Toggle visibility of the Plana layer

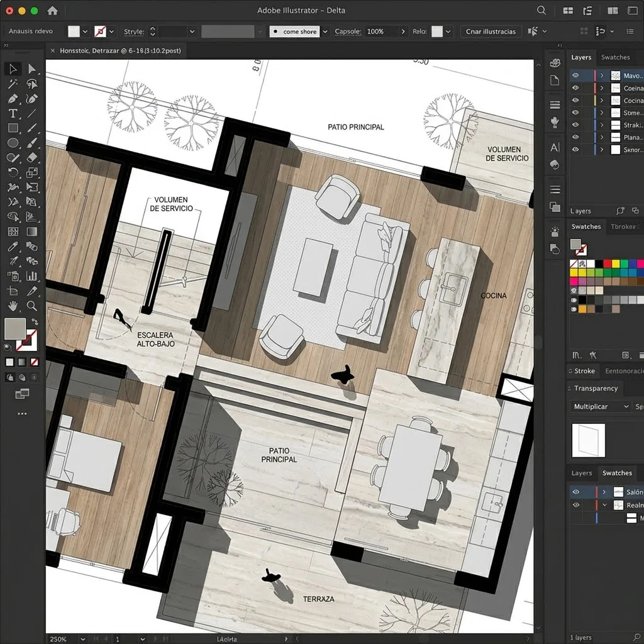click(575, 137)
